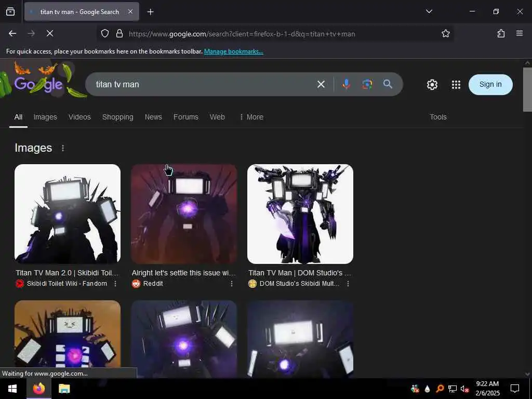Open Titan TV Man 2.0 image thumbnail
Image resolution: width=532 pixels, height=399 pixels.
pyautogui.click(x=68, y=214)
